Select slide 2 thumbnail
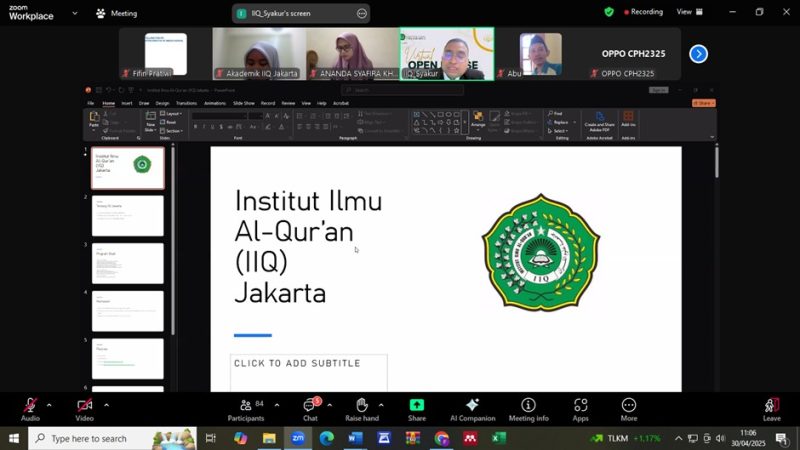The image size is (800, 450). click(128, 216)
